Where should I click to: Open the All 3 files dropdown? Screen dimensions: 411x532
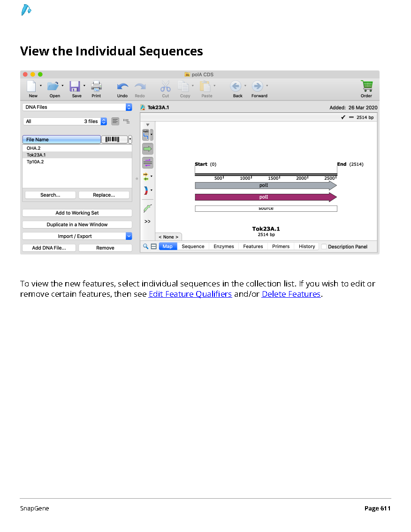click(65, 121)
